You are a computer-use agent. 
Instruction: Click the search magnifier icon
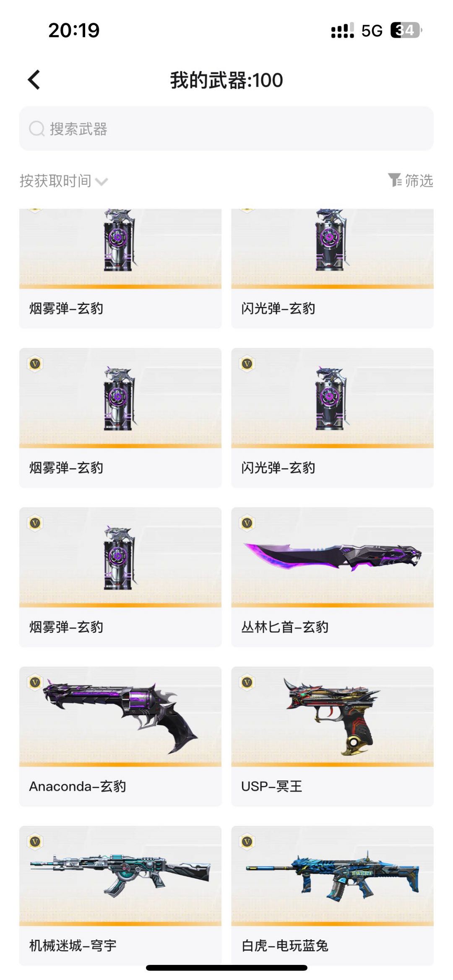(x=37, y=129)
